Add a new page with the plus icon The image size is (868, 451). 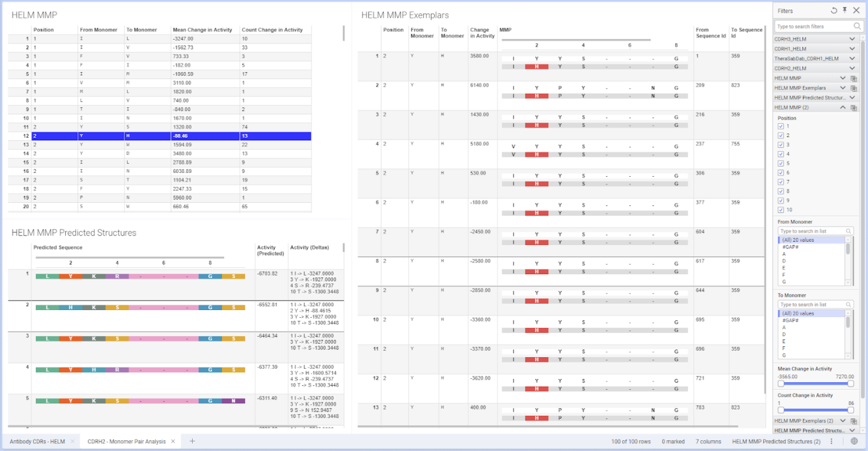[x=192, y=441]
